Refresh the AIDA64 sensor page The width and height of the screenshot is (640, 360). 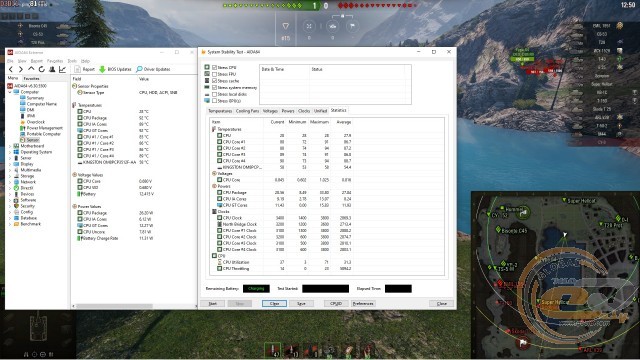tap(41, 69)
